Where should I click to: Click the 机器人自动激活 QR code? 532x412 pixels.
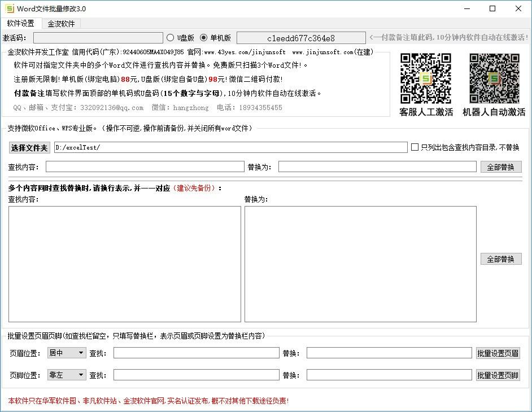(494, 78)
